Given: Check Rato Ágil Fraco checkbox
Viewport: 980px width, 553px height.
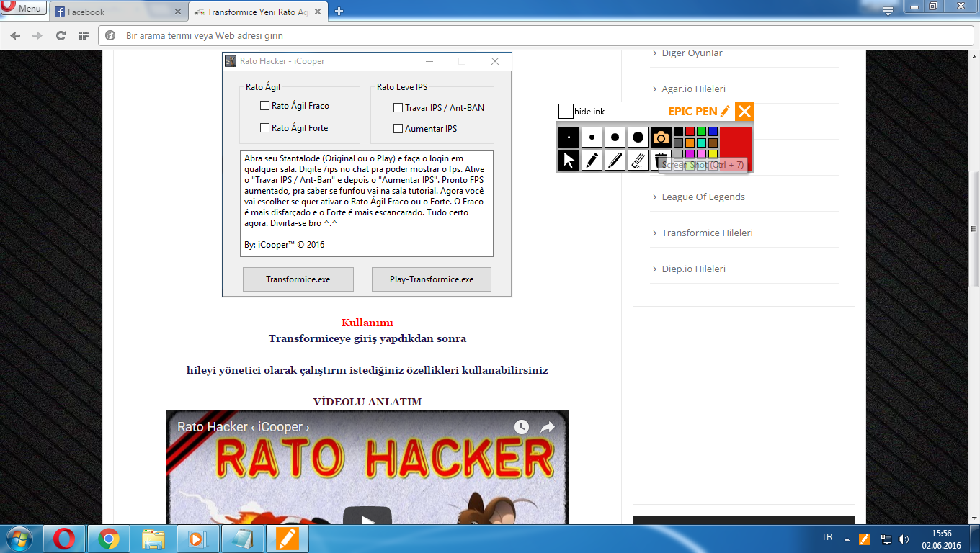Looking at the screenshot, I should pyautogui.click(x=264, y=106).
